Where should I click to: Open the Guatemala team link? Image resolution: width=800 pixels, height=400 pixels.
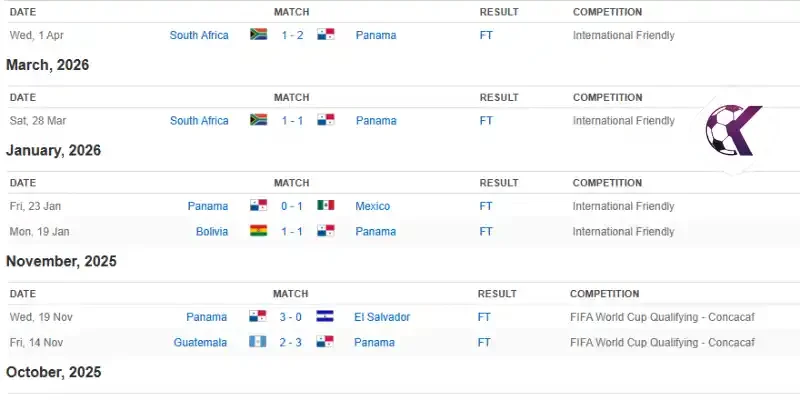coord(200,342)
